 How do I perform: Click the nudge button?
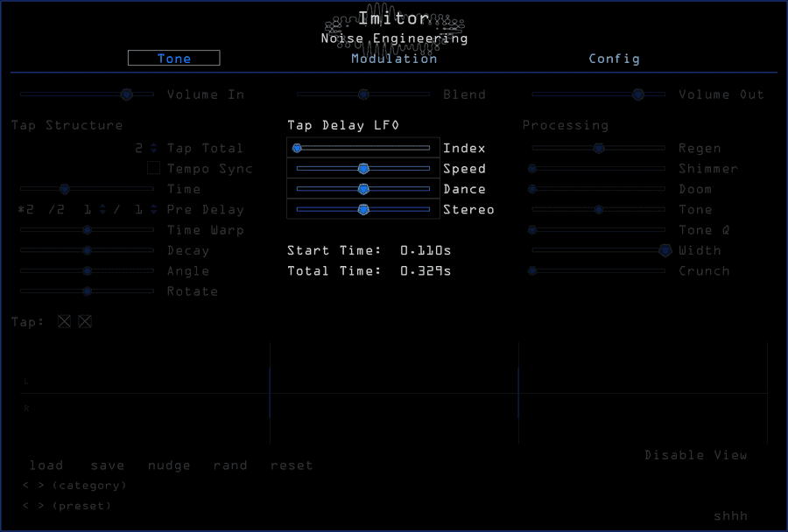(169, 465)
